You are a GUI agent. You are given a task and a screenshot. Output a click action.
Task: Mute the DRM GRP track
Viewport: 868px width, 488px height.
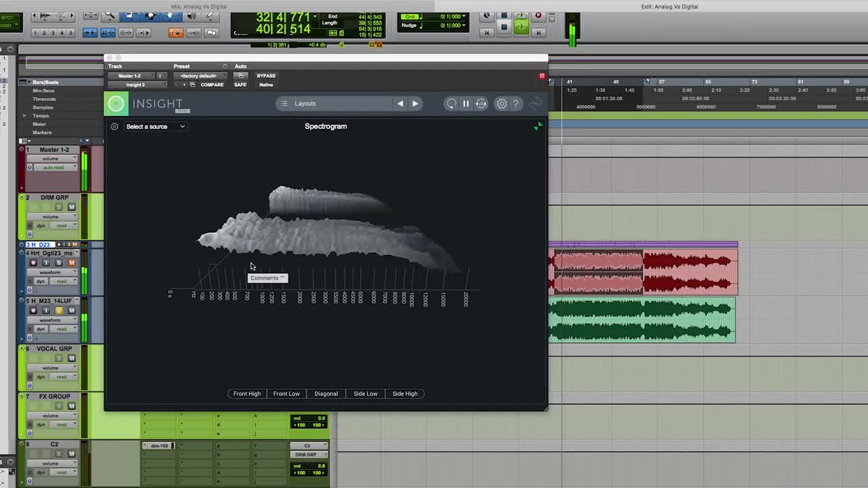(x=71, y=207)
